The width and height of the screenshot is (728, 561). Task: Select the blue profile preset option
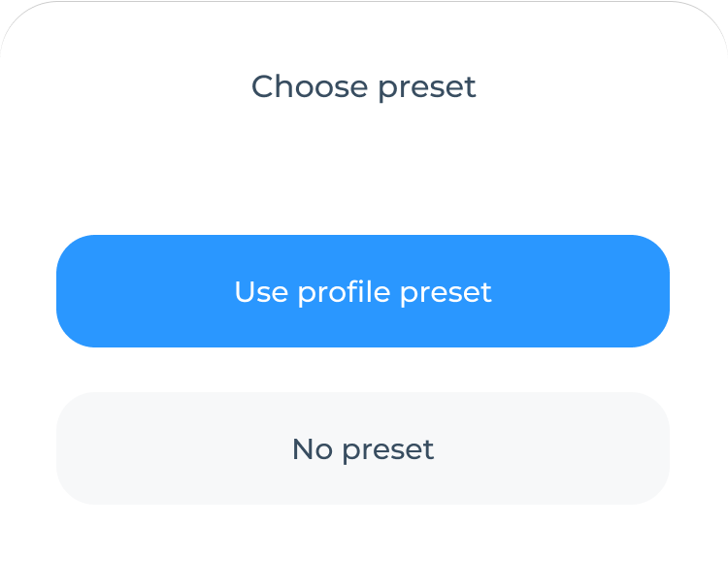(x=363, y=291)
